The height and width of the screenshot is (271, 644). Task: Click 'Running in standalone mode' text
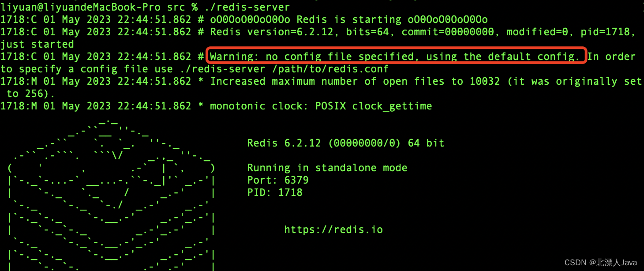[x=327, y=168]
